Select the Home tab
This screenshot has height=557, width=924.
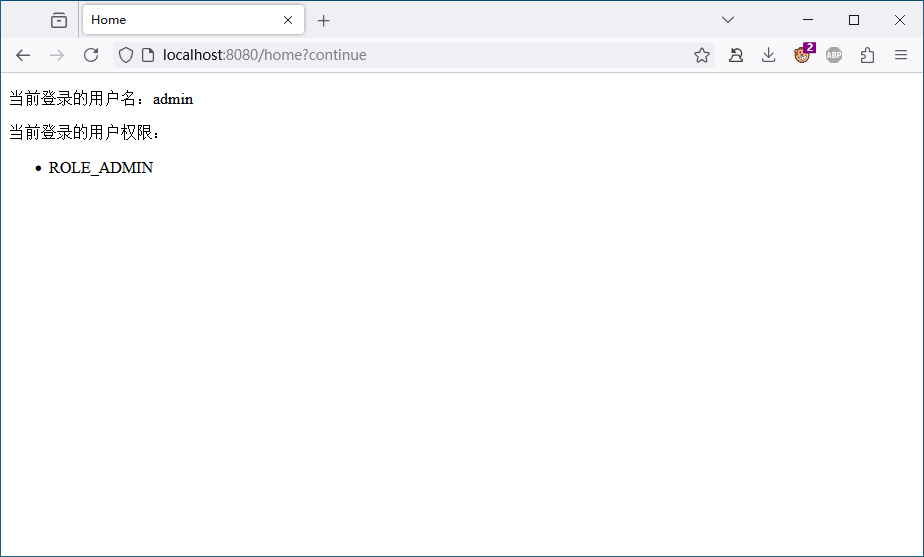tap(193, 20)
